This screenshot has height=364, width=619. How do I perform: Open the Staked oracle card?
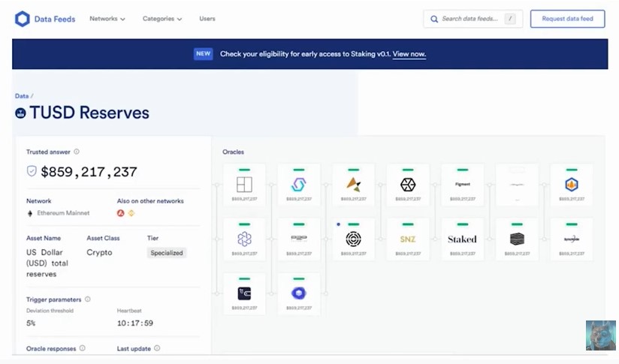(x=462, y=239)
